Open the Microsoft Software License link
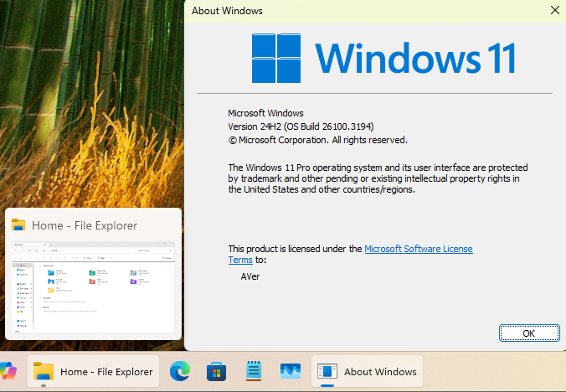This screenshot has height=392, width=566. [419, 249]
